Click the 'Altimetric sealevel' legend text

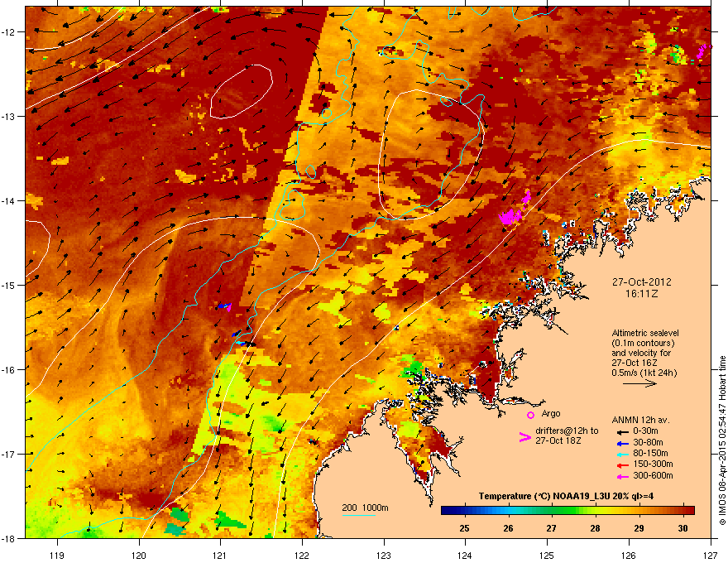[645, 333]
